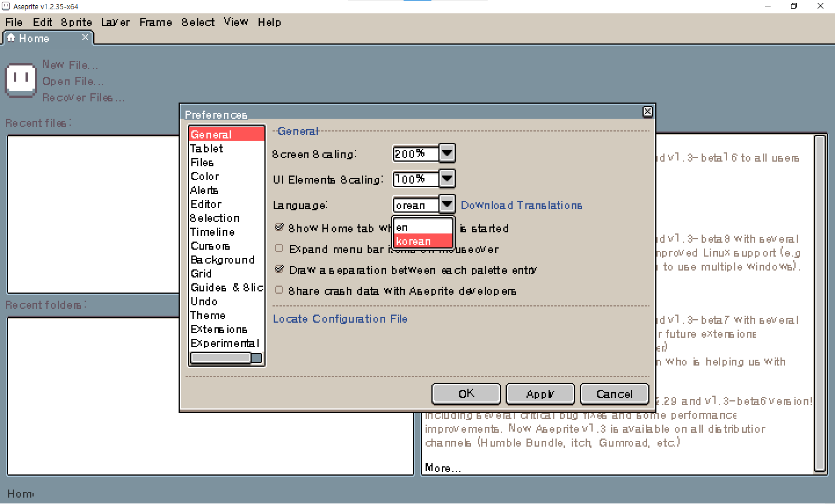835x504 pixels.
Task: Click the Screen Scaling 200% field
Action: click(416, 154)
